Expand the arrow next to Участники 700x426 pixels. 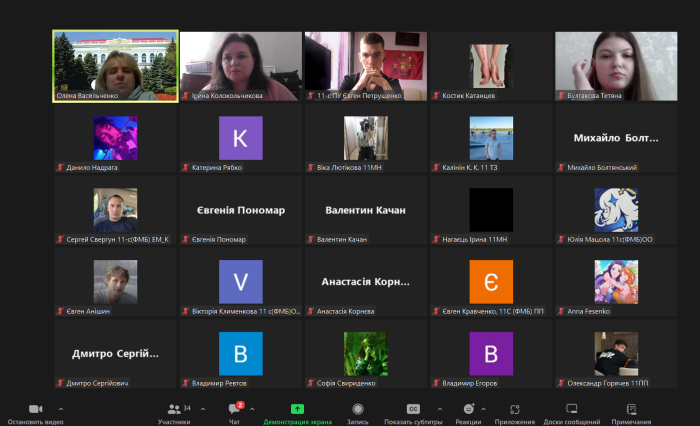tap(203, 409)
